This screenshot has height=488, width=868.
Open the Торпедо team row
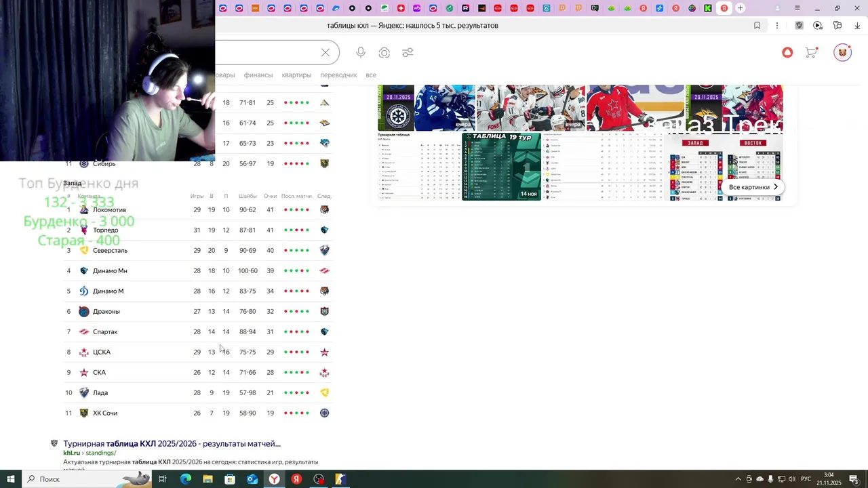pyautogui.click(x=197, y=230)
